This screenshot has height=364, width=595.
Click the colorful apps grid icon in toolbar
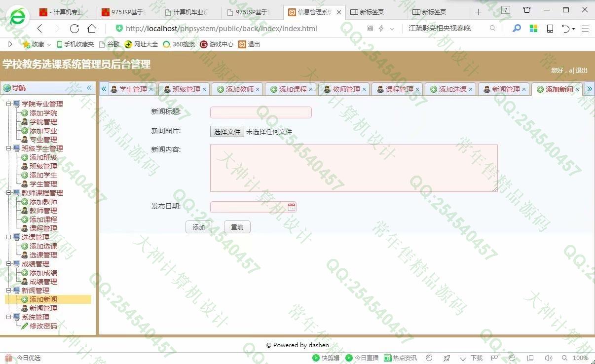click(533, 29)
